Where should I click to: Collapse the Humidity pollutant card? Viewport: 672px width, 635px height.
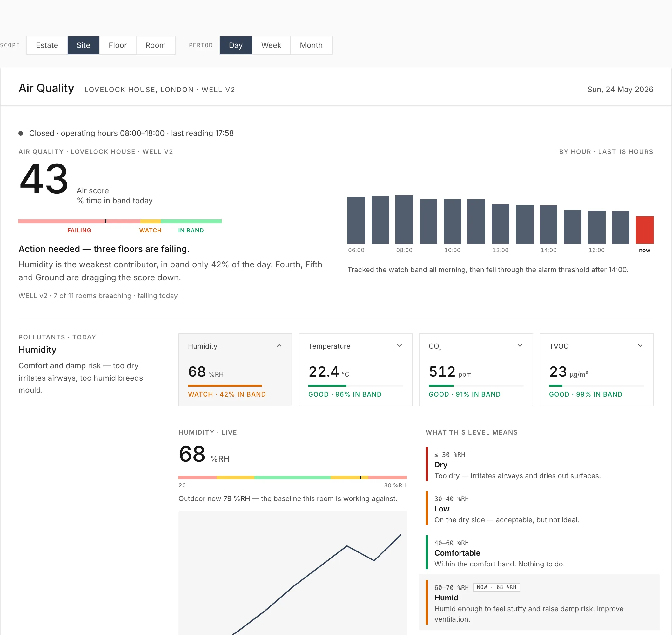[x=279, y=345]
